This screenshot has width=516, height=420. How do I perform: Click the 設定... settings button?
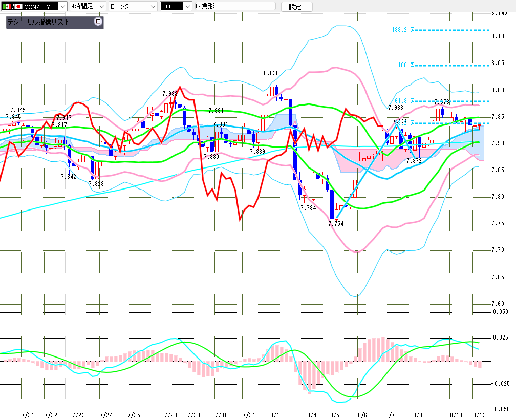tap(297, 7)
